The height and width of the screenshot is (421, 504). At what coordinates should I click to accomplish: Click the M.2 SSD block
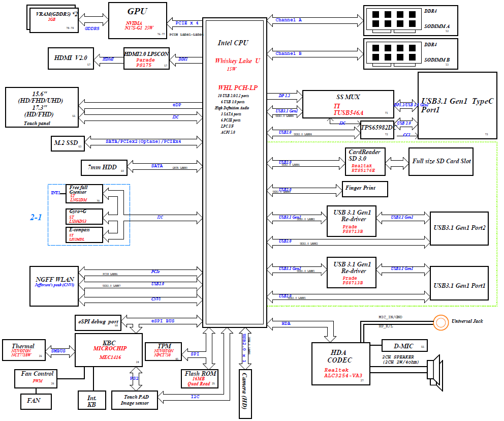point(68,143)
